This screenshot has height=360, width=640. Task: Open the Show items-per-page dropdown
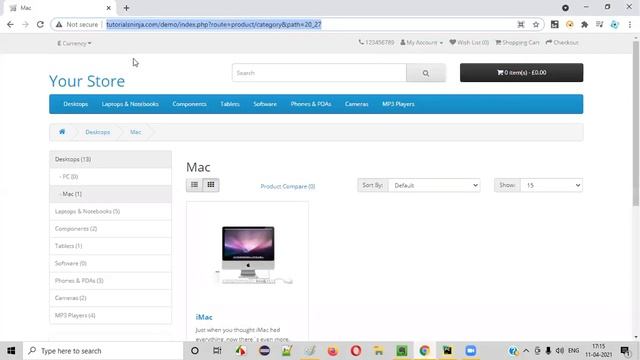click(x=551, y=185)
